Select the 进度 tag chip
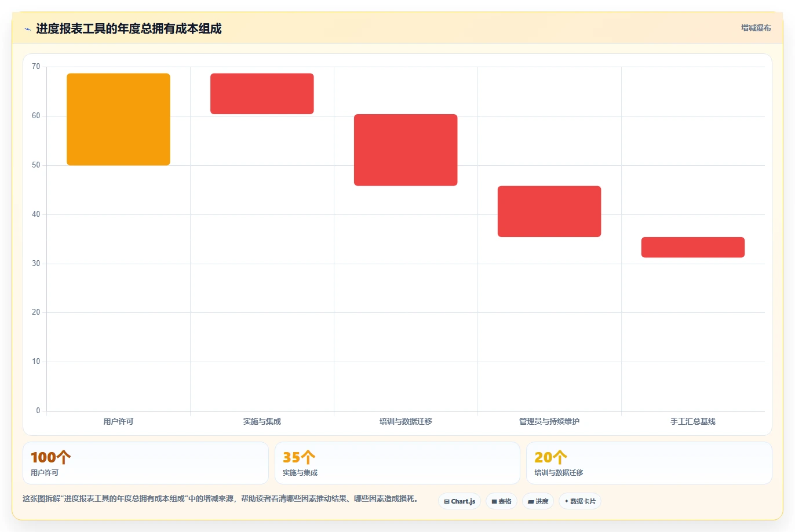The width and height of the screenshot is (795, 532). click(x=538, y=501)
